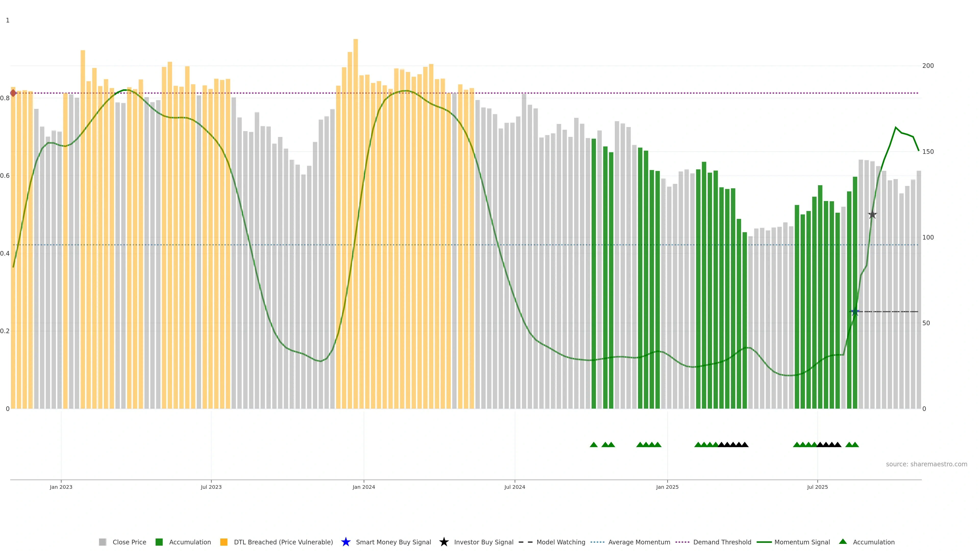The width and height of the screenshot is (980, 551).
Task: Toggle the Demand Threshold legend entry
Action: [x=722, y=542]
